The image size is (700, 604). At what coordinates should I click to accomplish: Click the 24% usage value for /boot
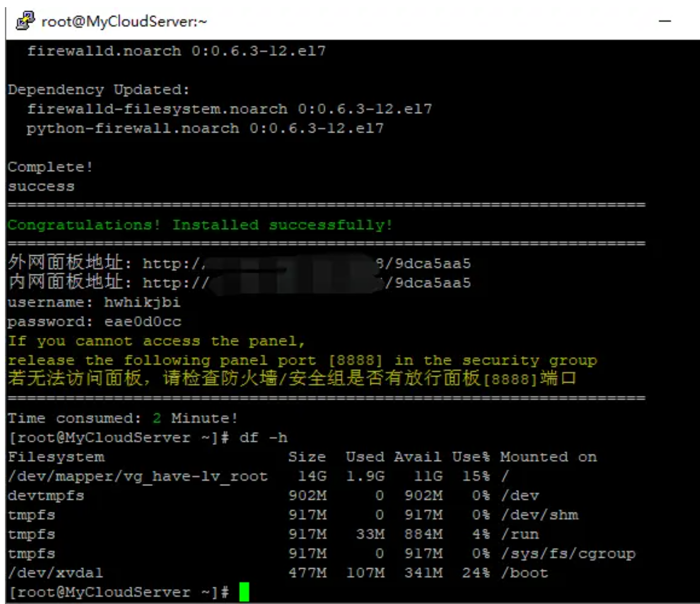(476, 573)
